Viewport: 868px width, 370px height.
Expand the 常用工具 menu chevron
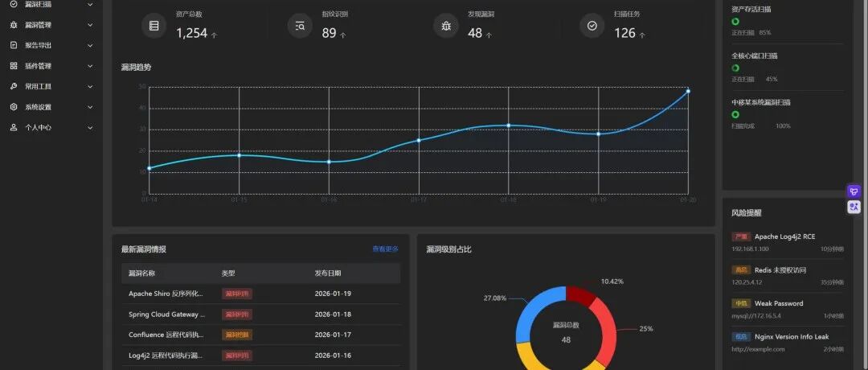coord(90,86)
